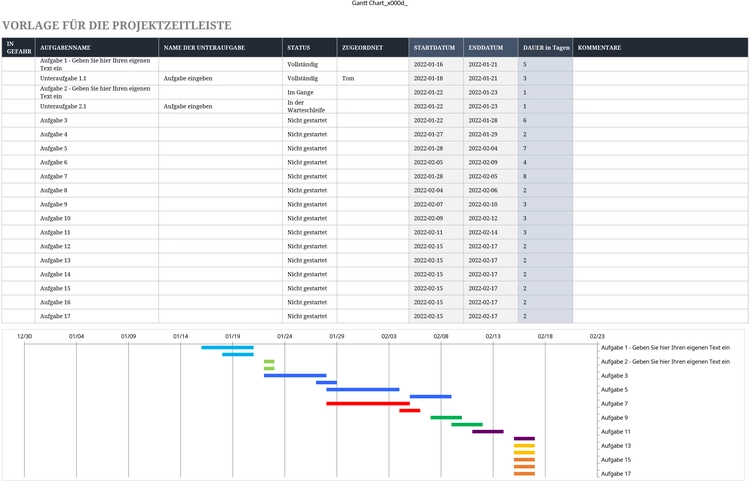Click duration value 7 for Aufgabe 5
The image size is (750, 483).
545,148
